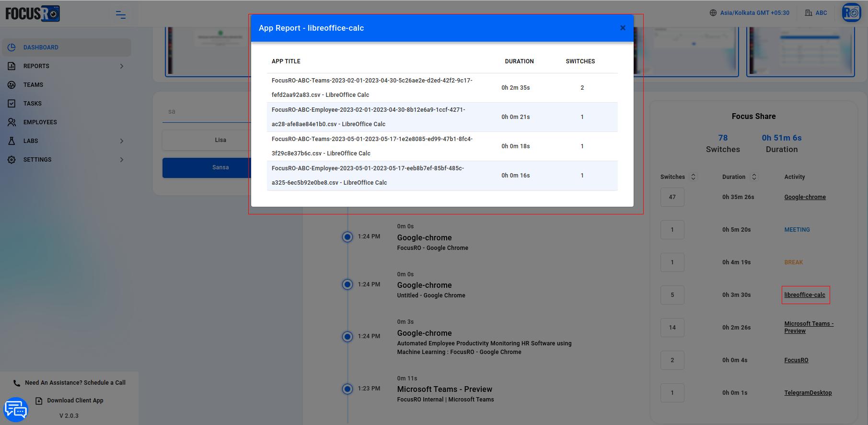868x425 pixels.
Task: Open the Dashboard menu item
Action: [67, 47]
